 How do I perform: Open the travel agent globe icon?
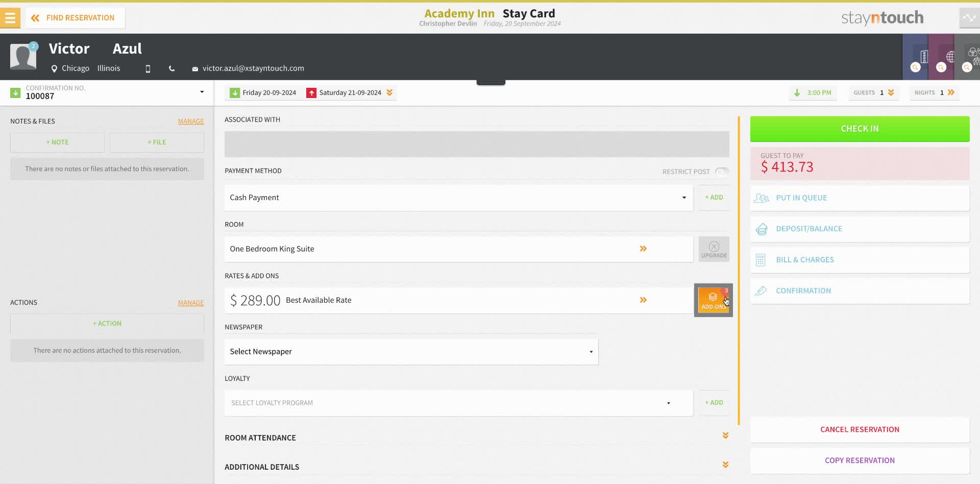tap(950, 56)
